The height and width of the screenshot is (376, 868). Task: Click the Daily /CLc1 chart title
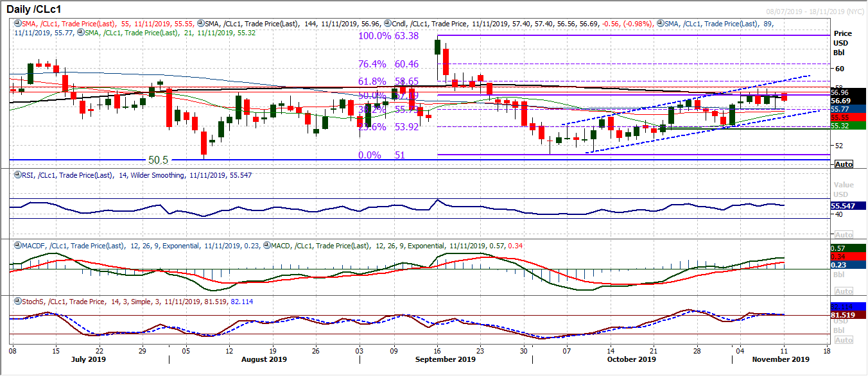(x=33, y=9)
